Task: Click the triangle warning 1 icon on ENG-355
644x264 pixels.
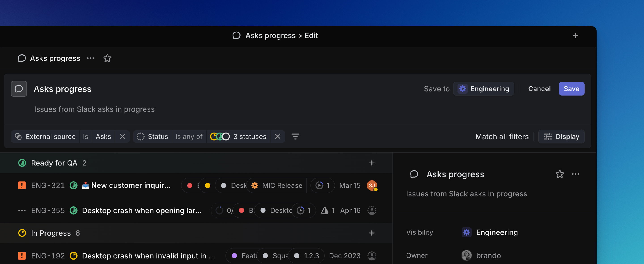Action: point(328,210)
